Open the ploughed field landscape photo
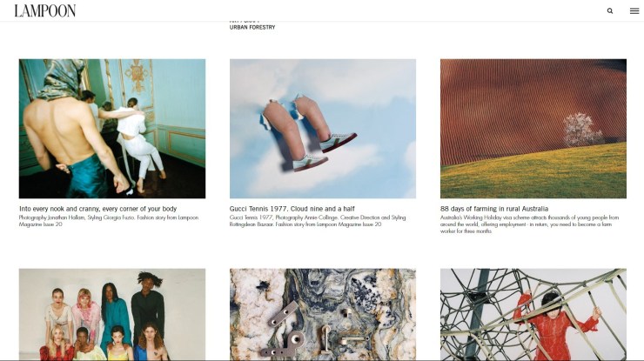644x361 pixels. tap(533, 129)
